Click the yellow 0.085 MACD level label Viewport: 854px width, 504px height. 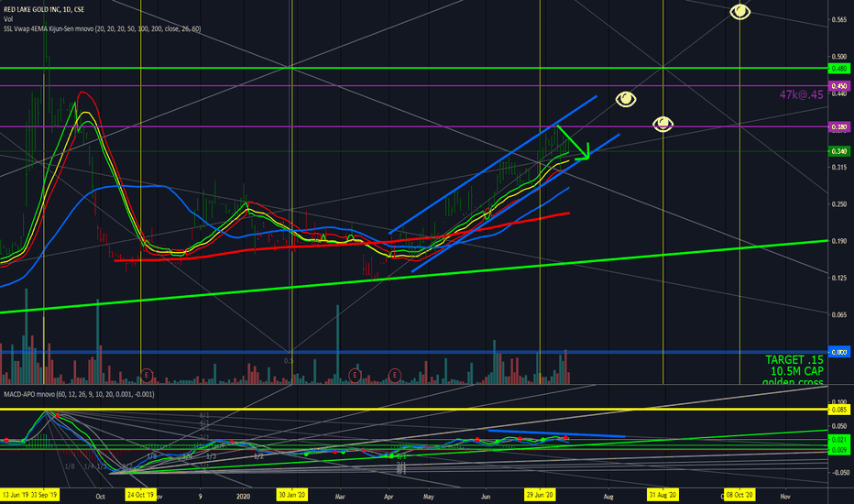[838, 410]
